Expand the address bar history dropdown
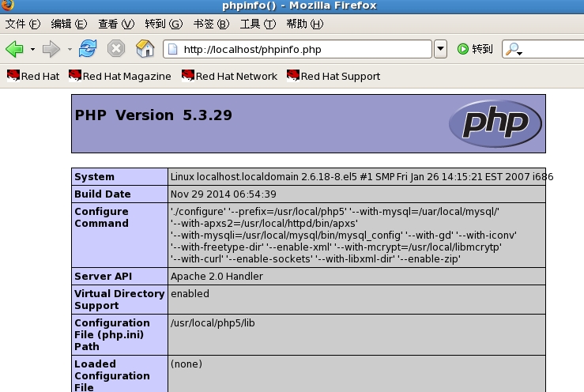The width and height of the screenshot is (584, 392). pyautogui.click(x=440, y=49)
